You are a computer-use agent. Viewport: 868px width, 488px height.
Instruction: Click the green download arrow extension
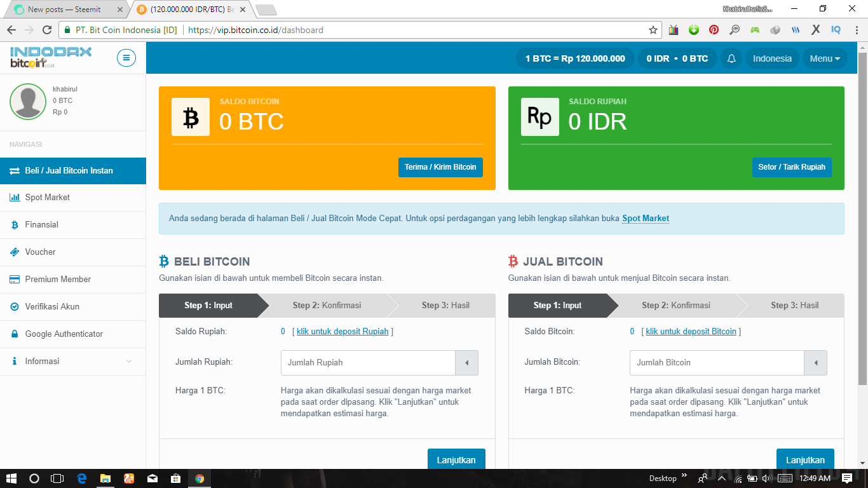tap(694, 30)
